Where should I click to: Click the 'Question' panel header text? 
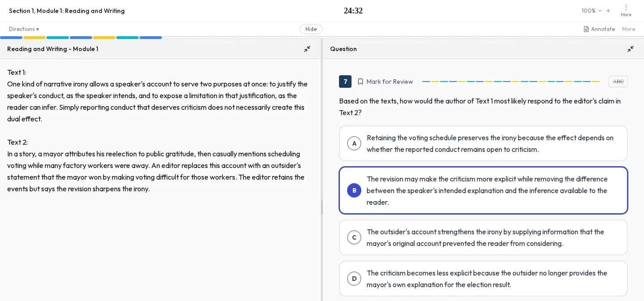pos(343,49)
